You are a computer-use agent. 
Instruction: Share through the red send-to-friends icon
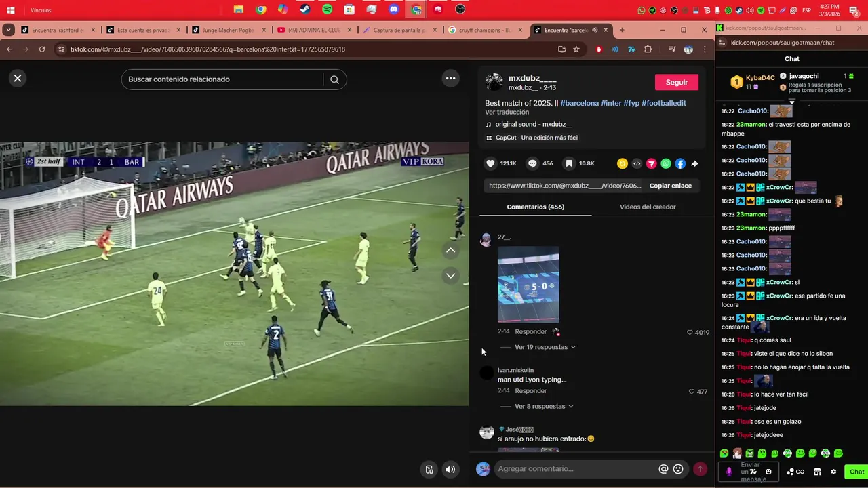click(651, 163)
